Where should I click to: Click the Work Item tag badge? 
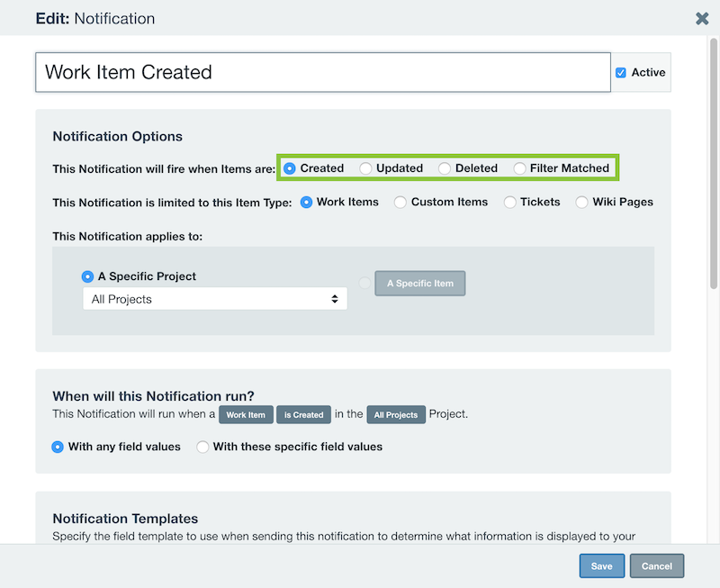tap(246, 415)
